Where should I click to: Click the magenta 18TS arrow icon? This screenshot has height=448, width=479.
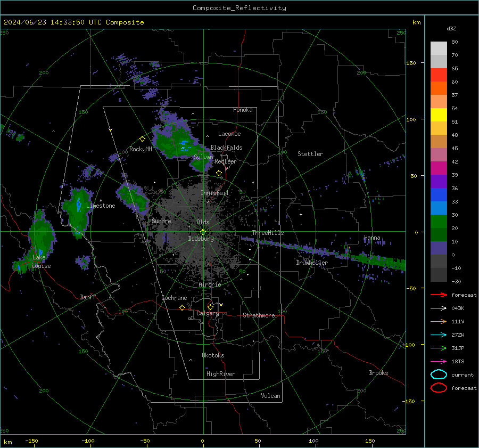pyautogui.click(x=439, y=362)
